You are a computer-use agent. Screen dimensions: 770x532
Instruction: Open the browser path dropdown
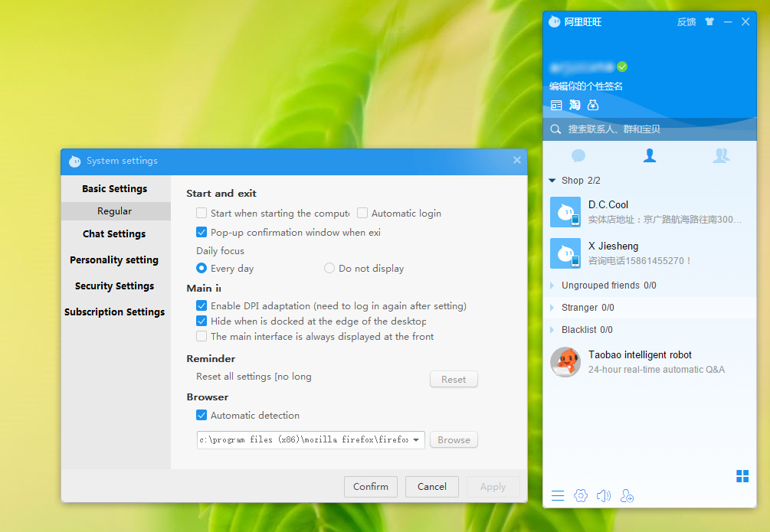pyautogui.click(x=416, y=440)
